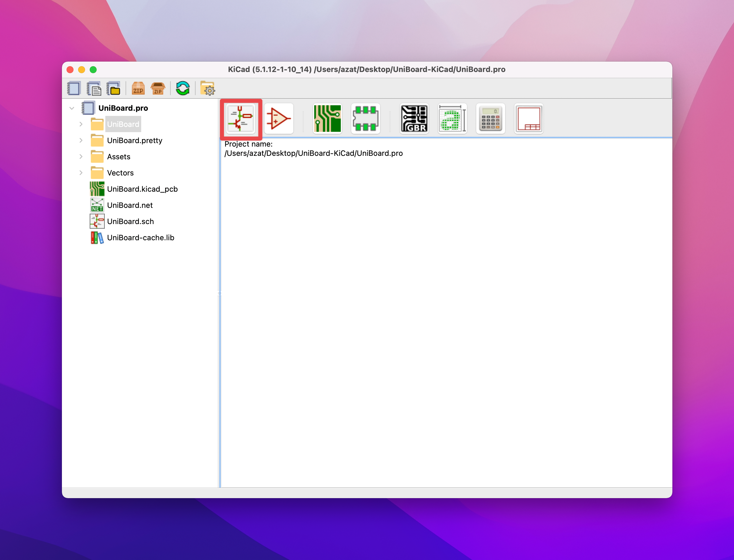Open the page layout editor

[x=529, y=119]
